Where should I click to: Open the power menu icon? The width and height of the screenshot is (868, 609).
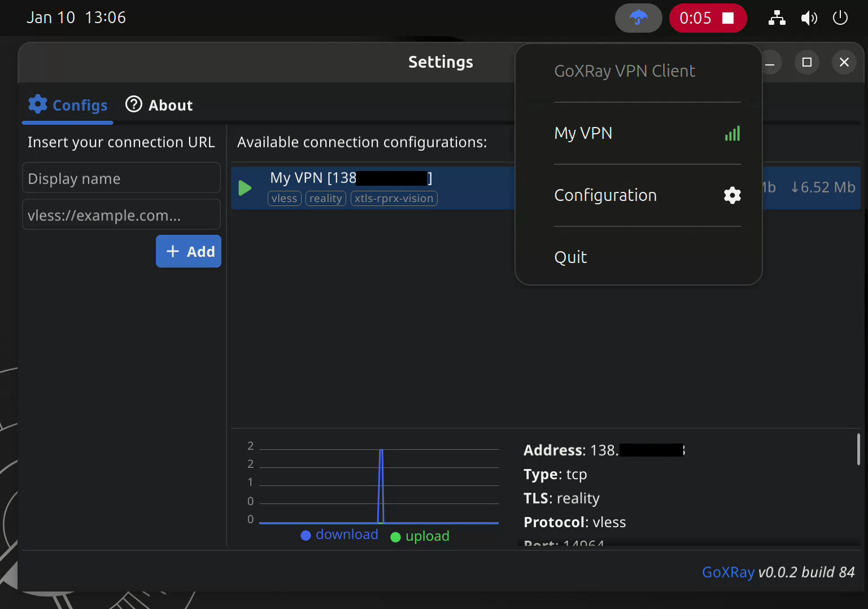(840, 18)
